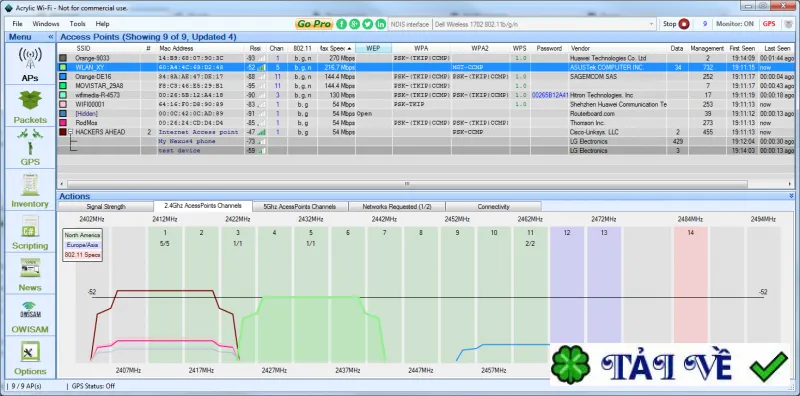Open the Connectivity tab
Image resolution: width=800 pixels, height=396 pixels.
tap(493, 207)
